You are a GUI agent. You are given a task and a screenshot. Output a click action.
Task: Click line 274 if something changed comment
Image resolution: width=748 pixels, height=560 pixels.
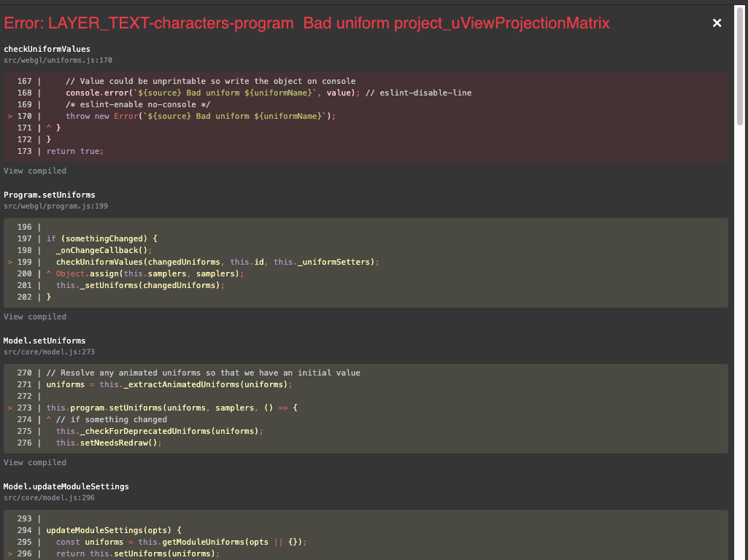click(x=111, y=420)
